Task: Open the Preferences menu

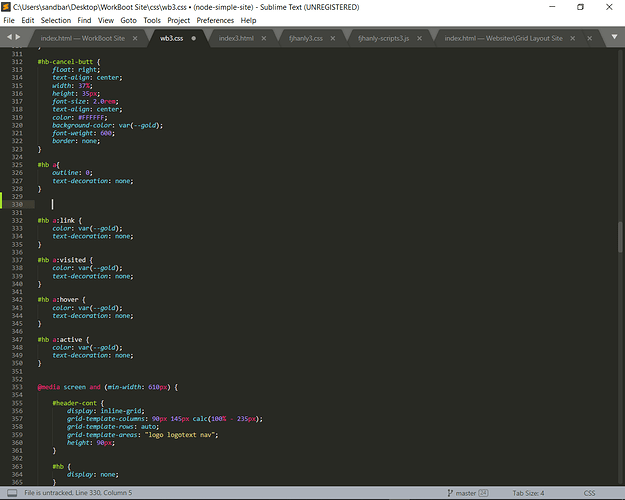Action: coord(215,20)
